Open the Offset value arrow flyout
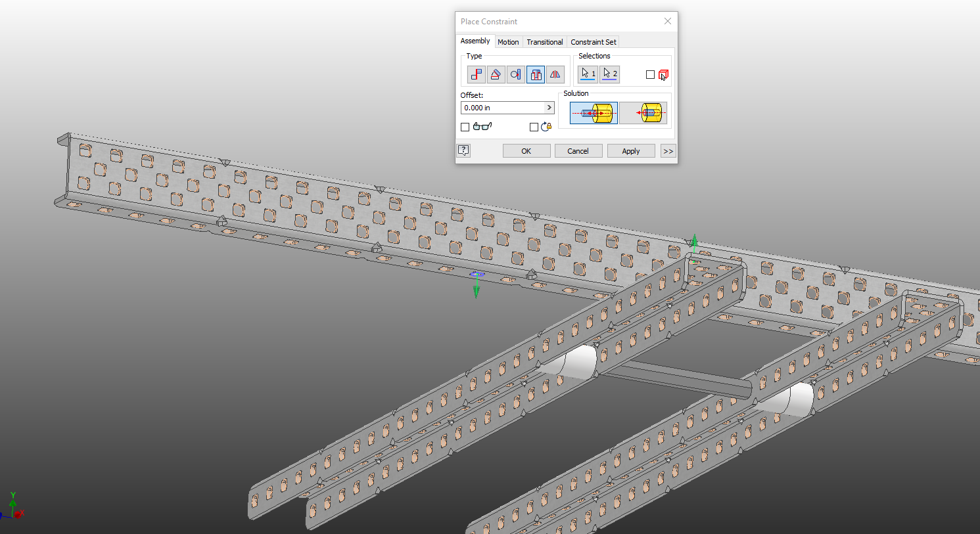The height and width of the screenshot is (534, 980). [549, 108]
